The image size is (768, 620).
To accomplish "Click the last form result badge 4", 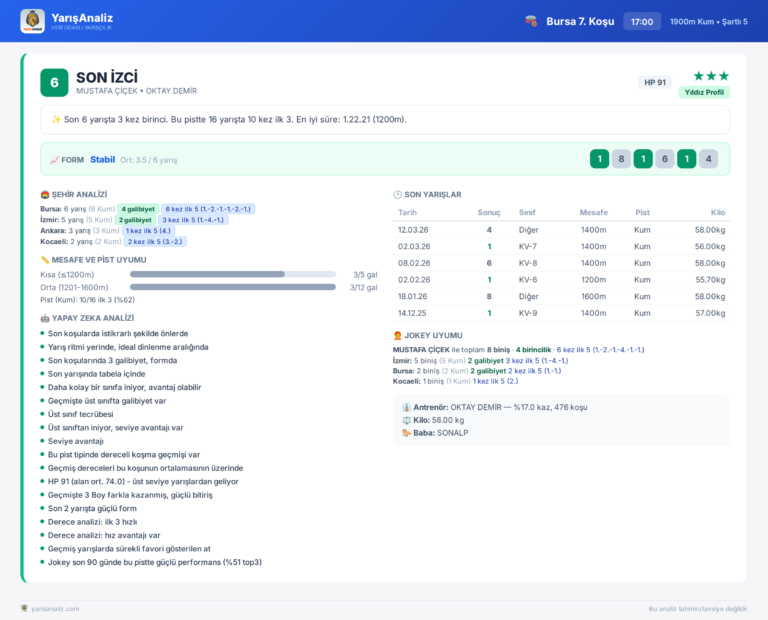I will (x=708, y=159).
